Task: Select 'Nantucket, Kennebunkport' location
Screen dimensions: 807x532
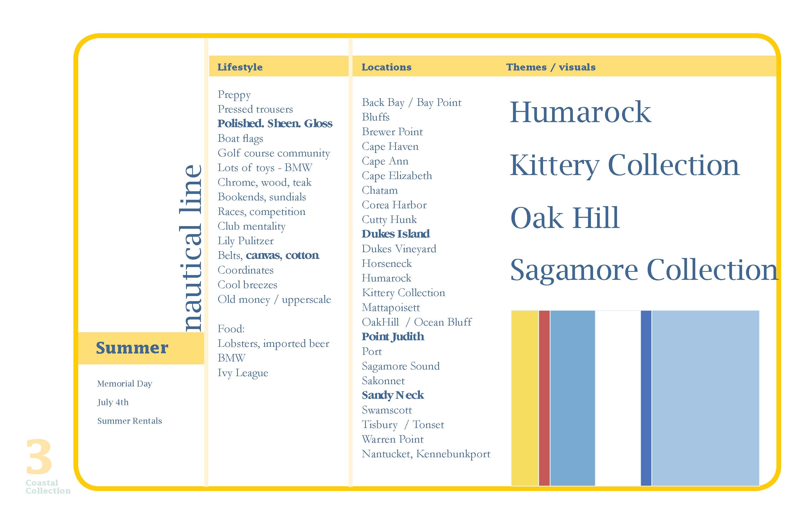Action: [426, 454]
